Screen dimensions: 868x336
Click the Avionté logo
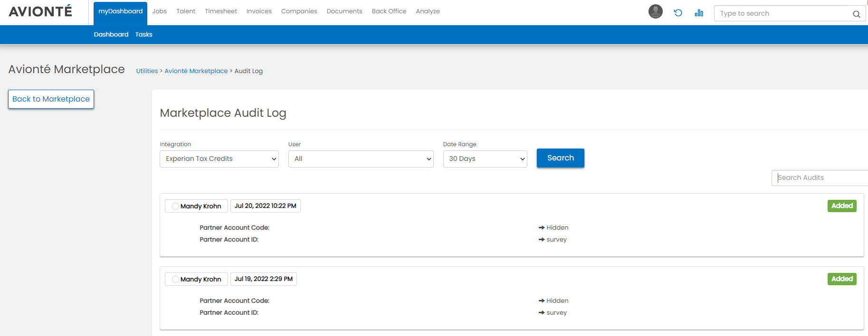(40, 11)
